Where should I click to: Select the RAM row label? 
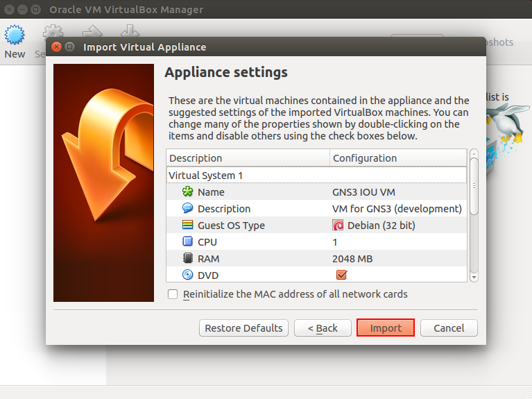208,259
